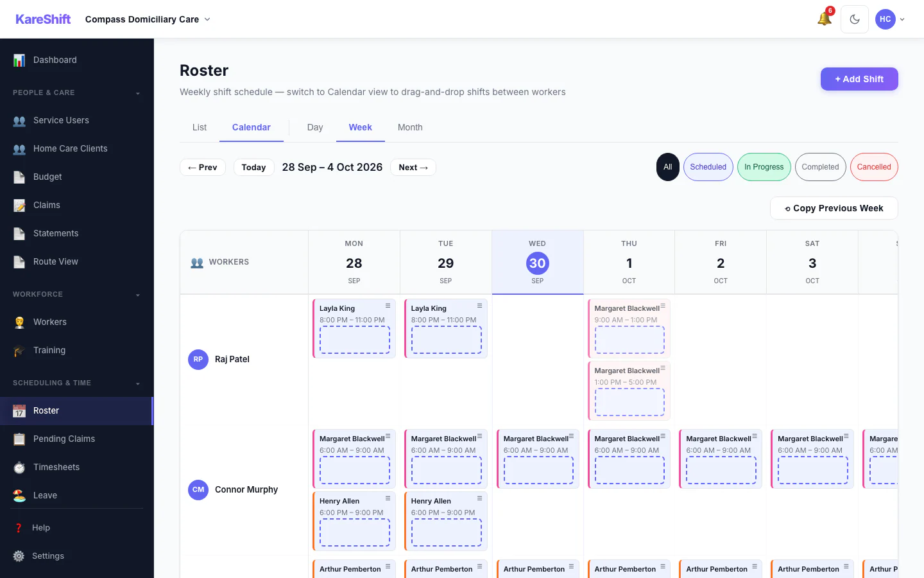Open Margaret Blackwell 1:00 PM Thursday shift menu
The image size is (924, 578).
[x=663, y=368]
